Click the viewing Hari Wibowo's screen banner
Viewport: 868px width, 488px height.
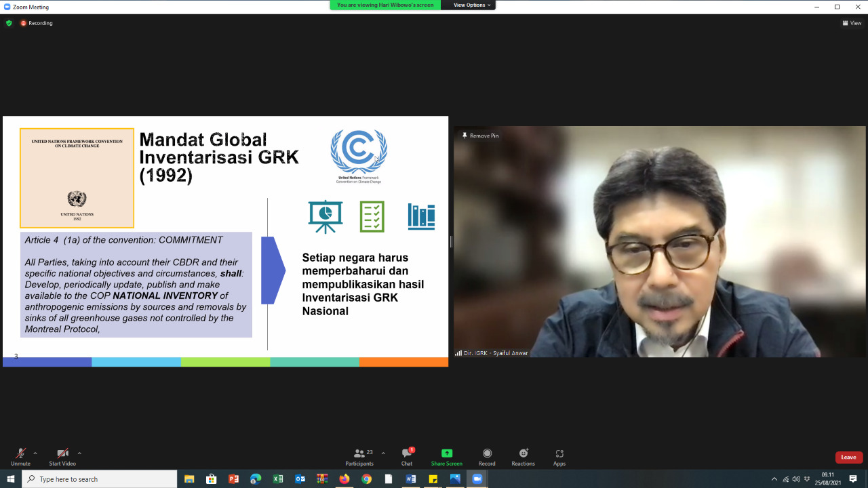coord(385,5)
